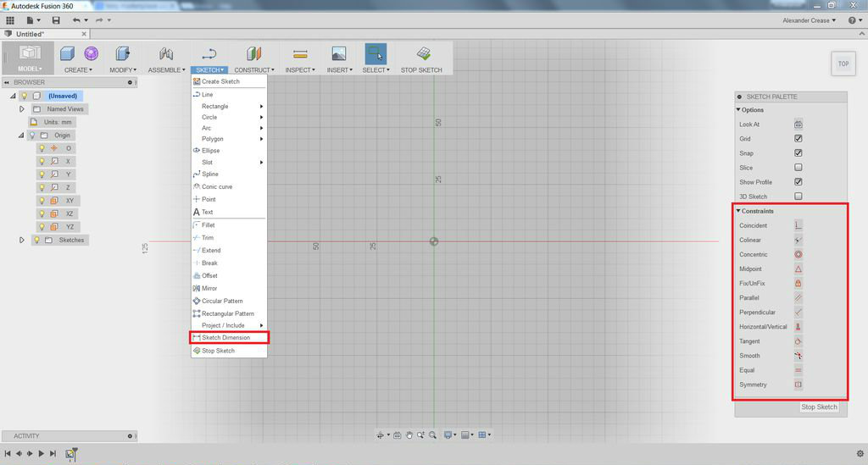868x465 pixels.
Task: Open Alexander Crease account dropdown
Action: 810,20
